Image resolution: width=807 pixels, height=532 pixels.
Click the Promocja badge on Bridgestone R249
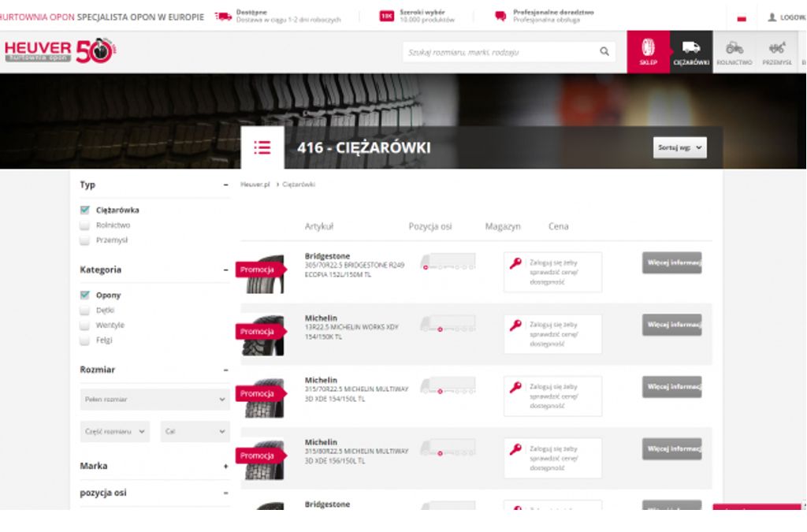(261, 270)
